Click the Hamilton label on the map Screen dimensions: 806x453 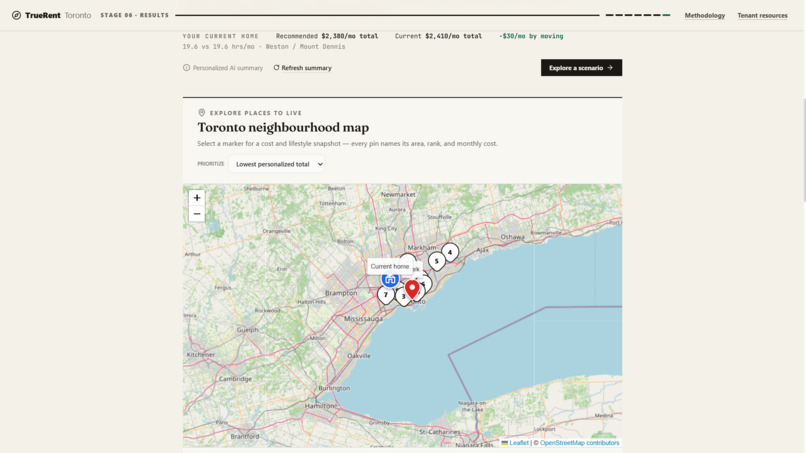pos(320,406)
